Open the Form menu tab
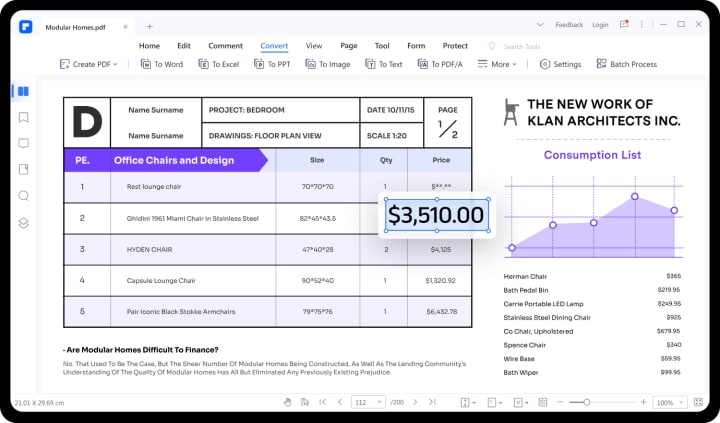 pos(416,46)
